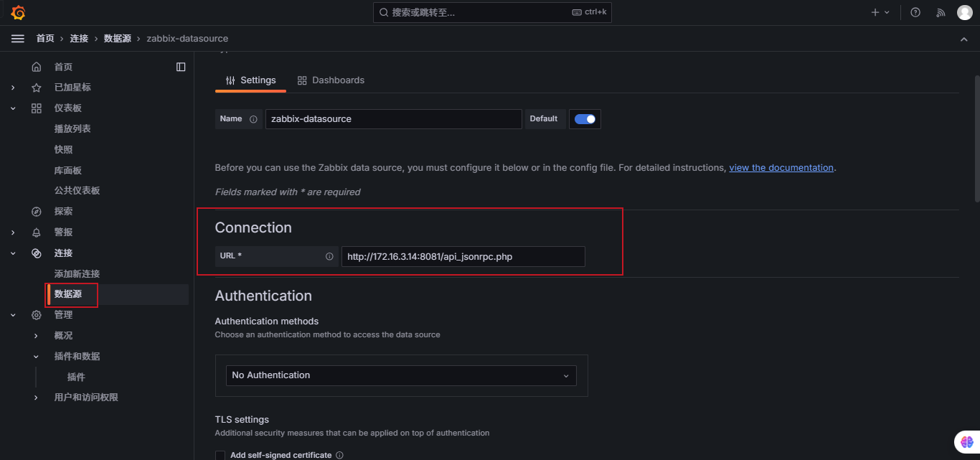This screenshot has height=460, width=980.
Task: Click the search magnifier icon in top bar
Action: (x=384, y=12)
